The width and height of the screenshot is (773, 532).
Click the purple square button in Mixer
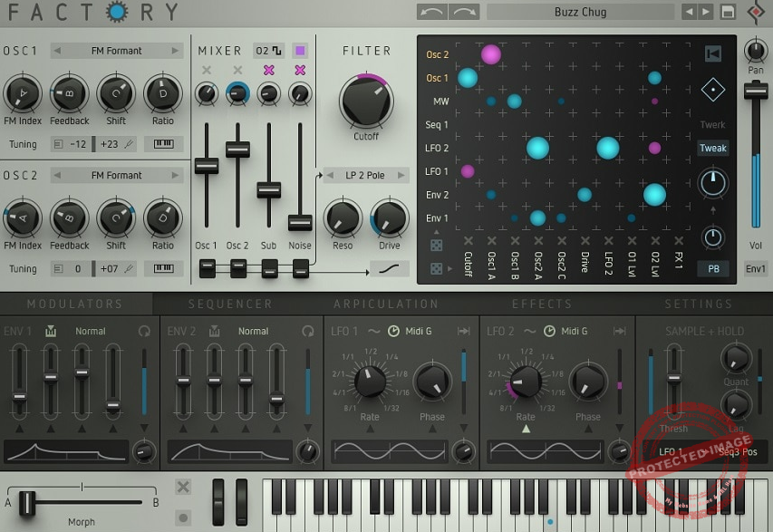[x=300, y=50]
